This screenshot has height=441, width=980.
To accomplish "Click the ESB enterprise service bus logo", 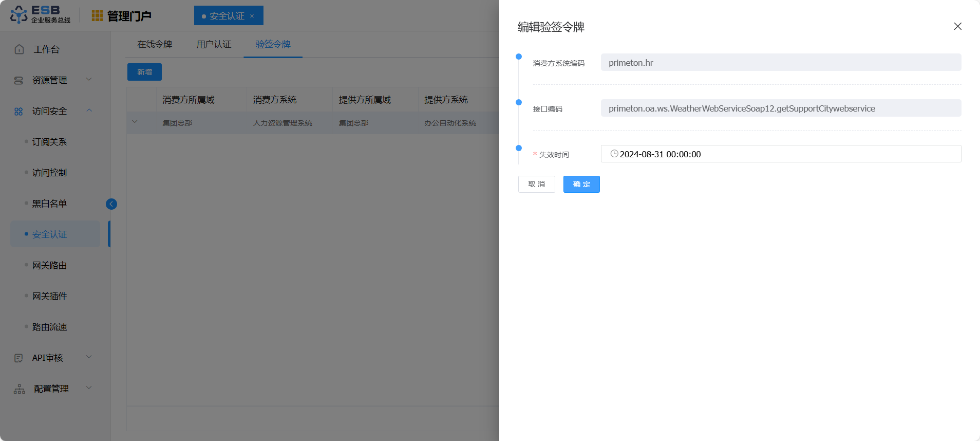I will [40, 15].
